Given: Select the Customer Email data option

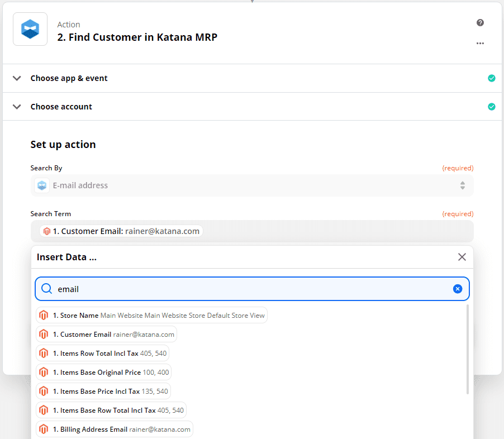Looking at the screenshot, I should 106,334.
